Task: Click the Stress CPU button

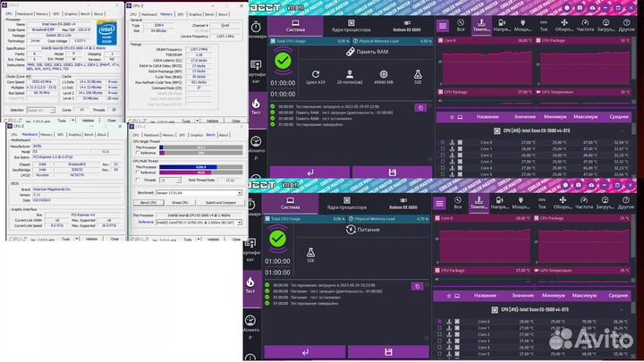Action: tap(180, 203)
